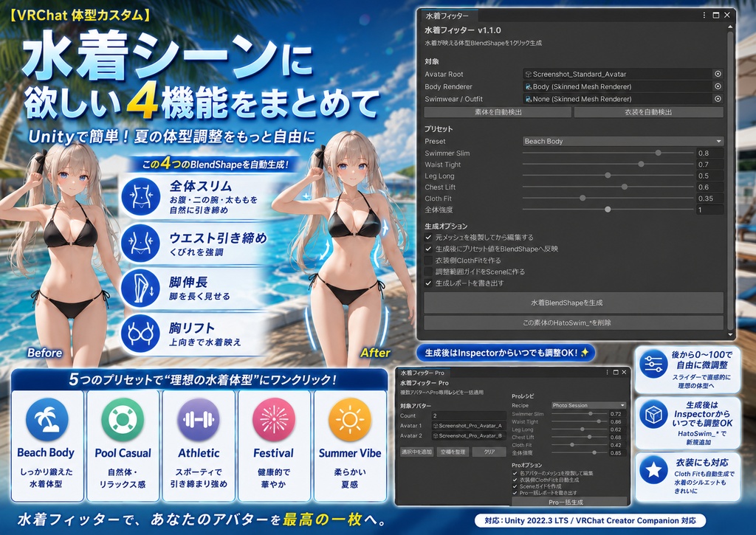Screen dimensions: 756x535
Task: Click Pro window Waist Tight value 0.86
Action: pos(617,422)
